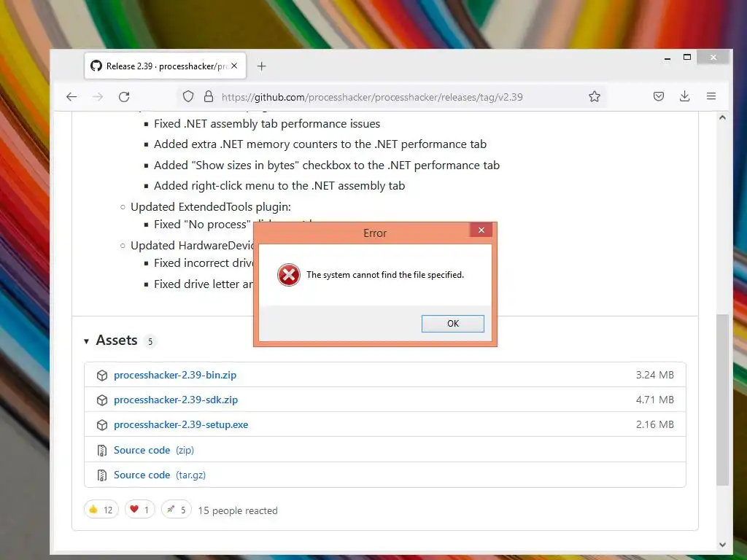Download processhacker-2.39-setup.exe
This screenshot has width=747, height=560.
(x=181, y=425)
